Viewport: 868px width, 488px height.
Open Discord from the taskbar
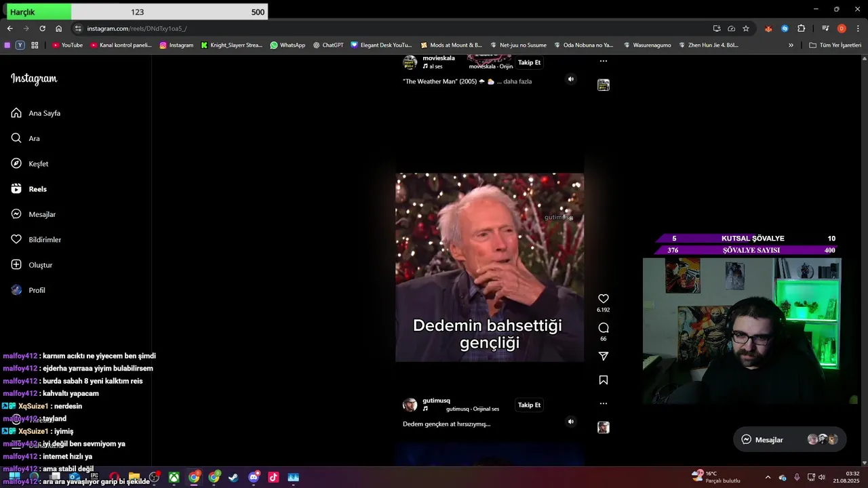(x=254, y=477)
